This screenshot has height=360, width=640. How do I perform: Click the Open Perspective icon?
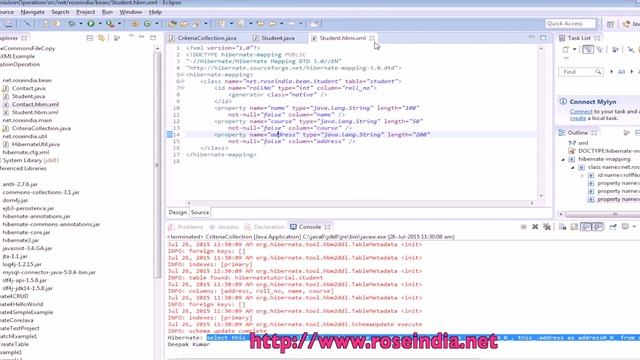(x=610, y=24)
